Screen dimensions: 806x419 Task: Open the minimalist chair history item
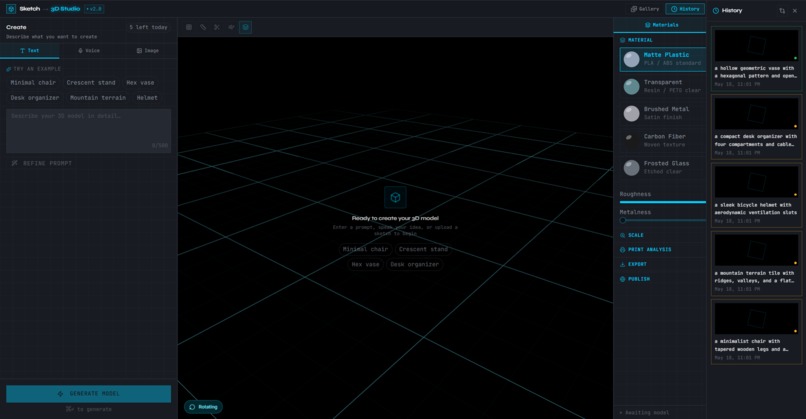click(756, 332)
